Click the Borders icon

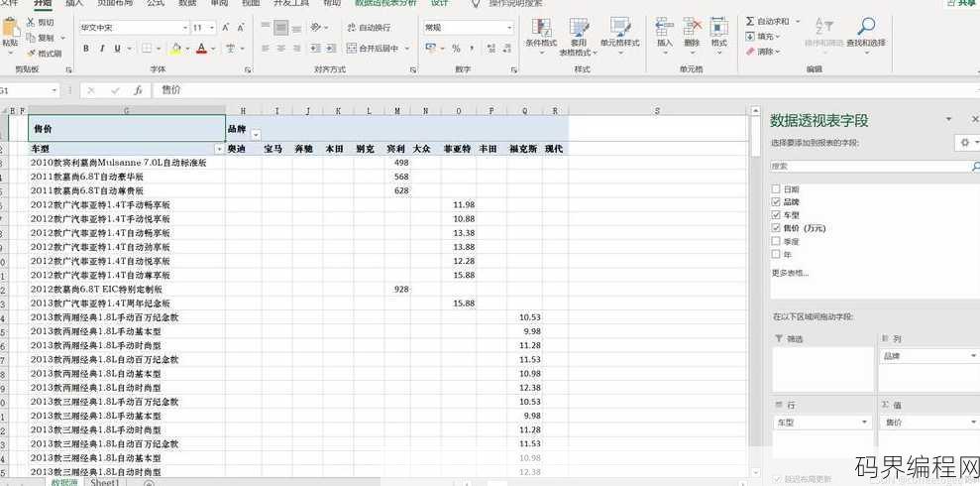[146, 49]
